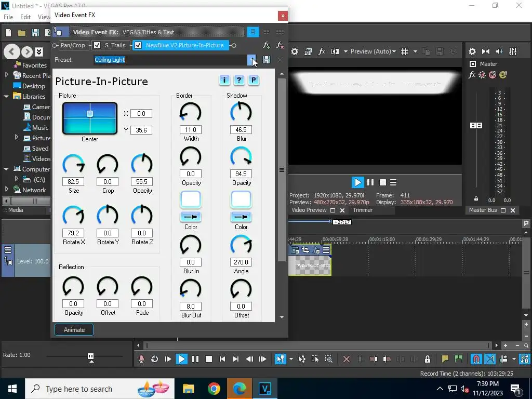Click the Shadow color swatch
The width and height of the screenshot is (532, 399).
tap(241, 199)
